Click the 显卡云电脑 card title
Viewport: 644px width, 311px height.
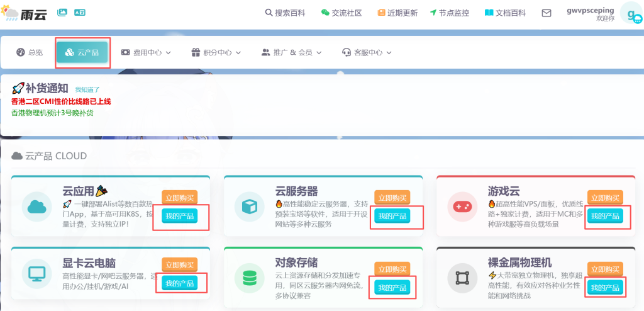coord(89,263)
